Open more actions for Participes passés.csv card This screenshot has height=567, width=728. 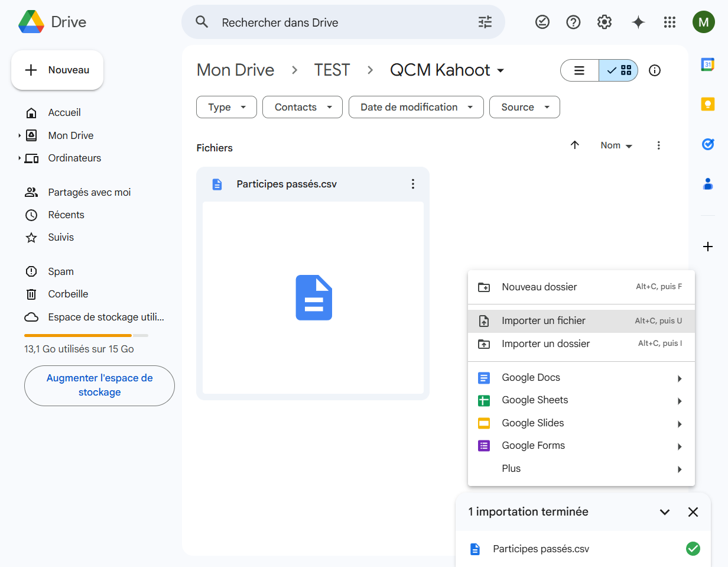[413, 184]
